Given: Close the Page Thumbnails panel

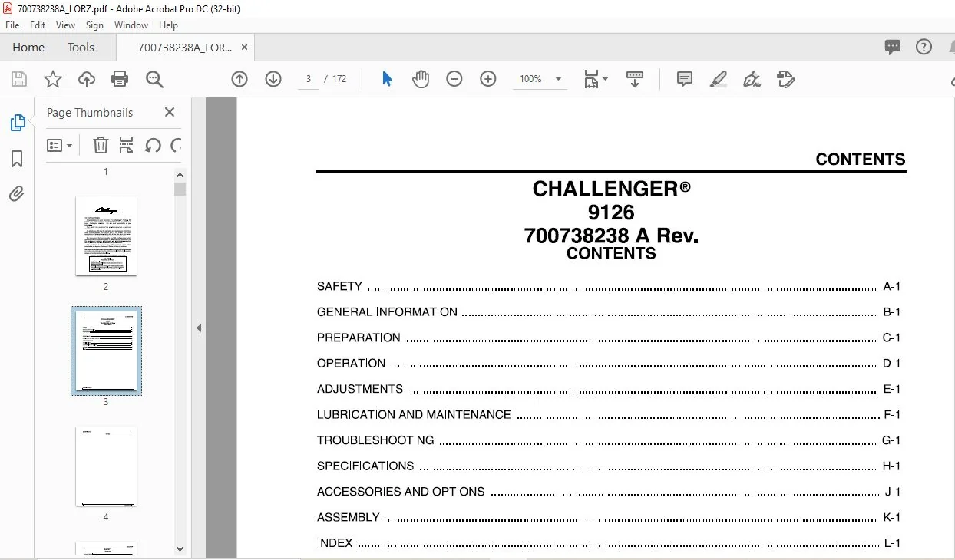Looking at the screenshot, I should point(170,112).
